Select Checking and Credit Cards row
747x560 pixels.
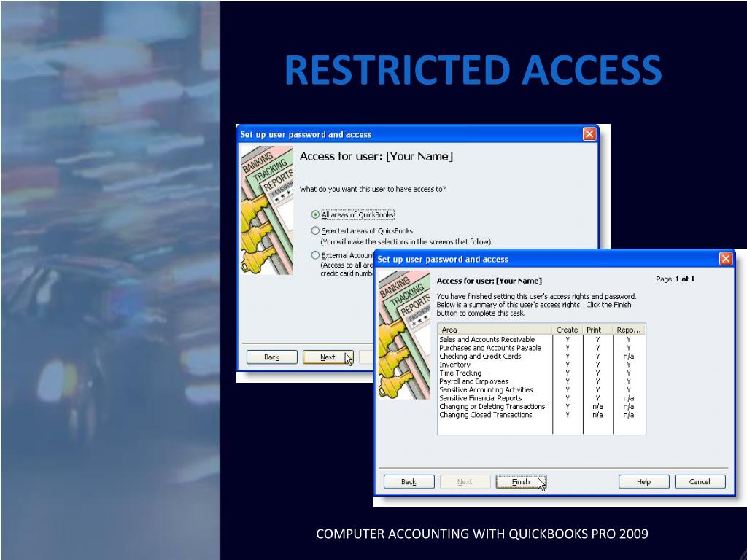(x=542, y=356)
